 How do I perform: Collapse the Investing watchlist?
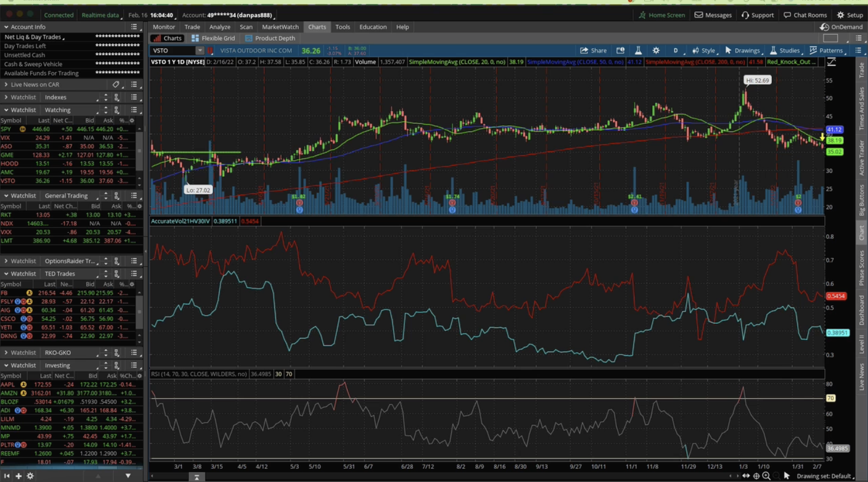coord(6,365)
